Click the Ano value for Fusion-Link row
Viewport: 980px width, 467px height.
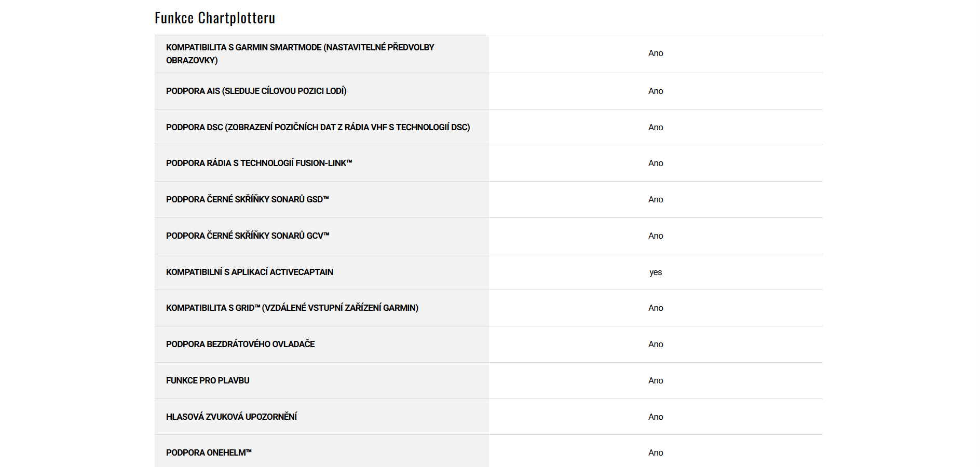pyautogui.click(x=656, y=163)
